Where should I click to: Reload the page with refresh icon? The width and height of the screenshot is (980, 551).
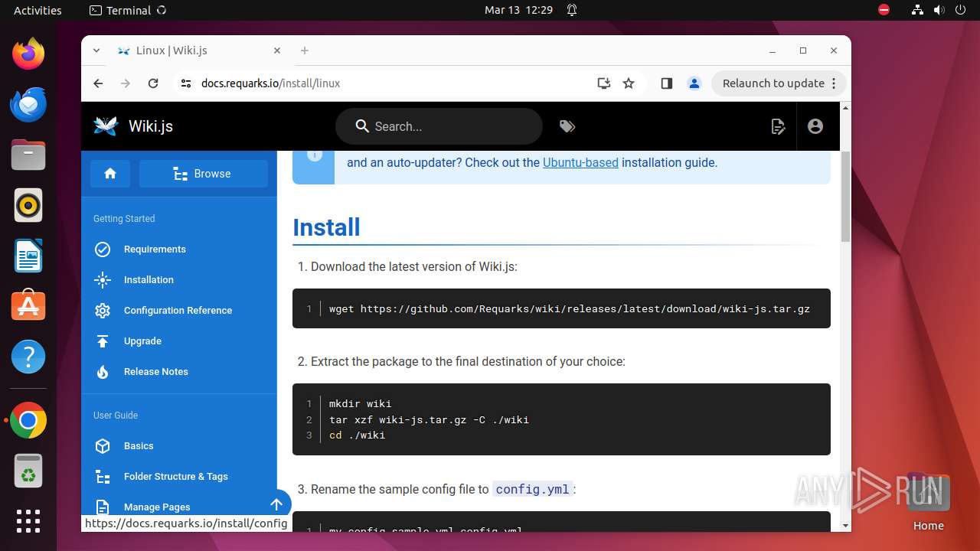pyautogui.click(x=153, y=83)
